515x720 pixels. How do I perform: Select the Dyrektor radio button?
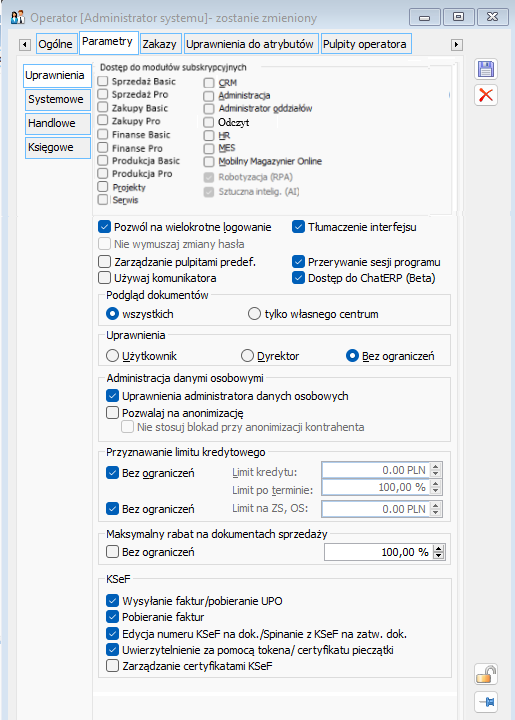[x=247, y=356]
